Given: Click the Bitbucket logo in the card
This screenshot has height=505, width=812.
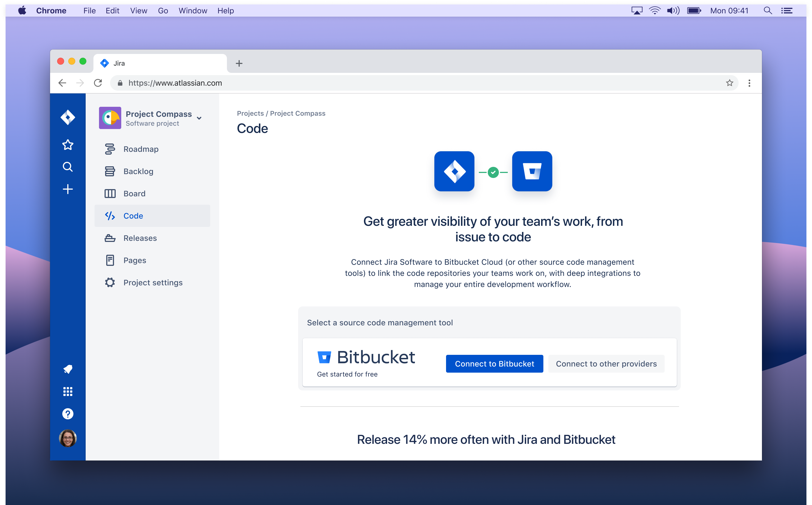Looking at the screenshot, I should point(366,357).
